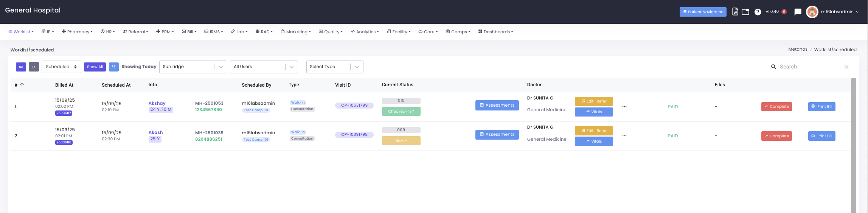Viewport: 868px width, 213px height.
Task: Open the Pharmacy menu
Action: 77,32
